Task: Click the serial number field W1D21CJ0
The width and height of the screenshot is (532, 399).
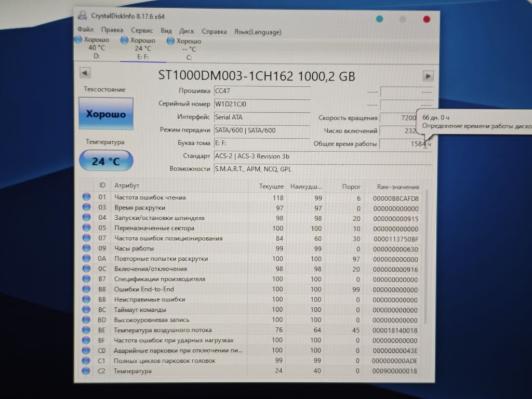Action: 262,104
